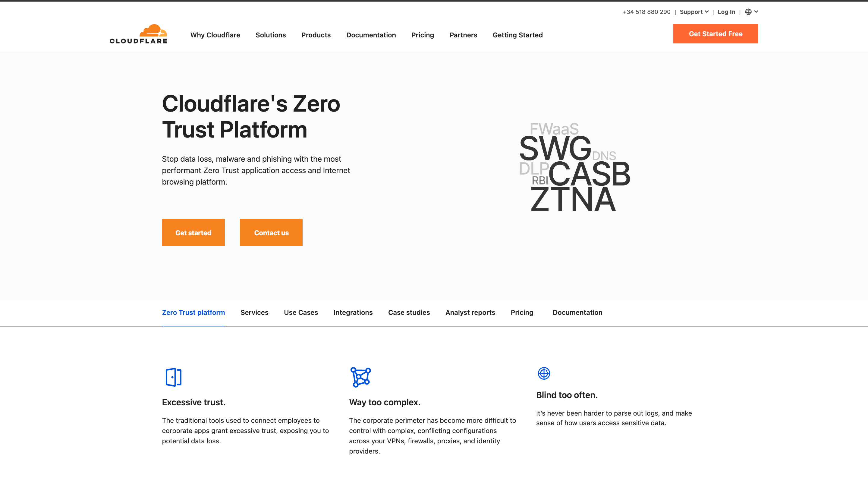Viewport: 868px width, 497px height.
Task: Select the Use Cases tab
Action: [300, 312]
